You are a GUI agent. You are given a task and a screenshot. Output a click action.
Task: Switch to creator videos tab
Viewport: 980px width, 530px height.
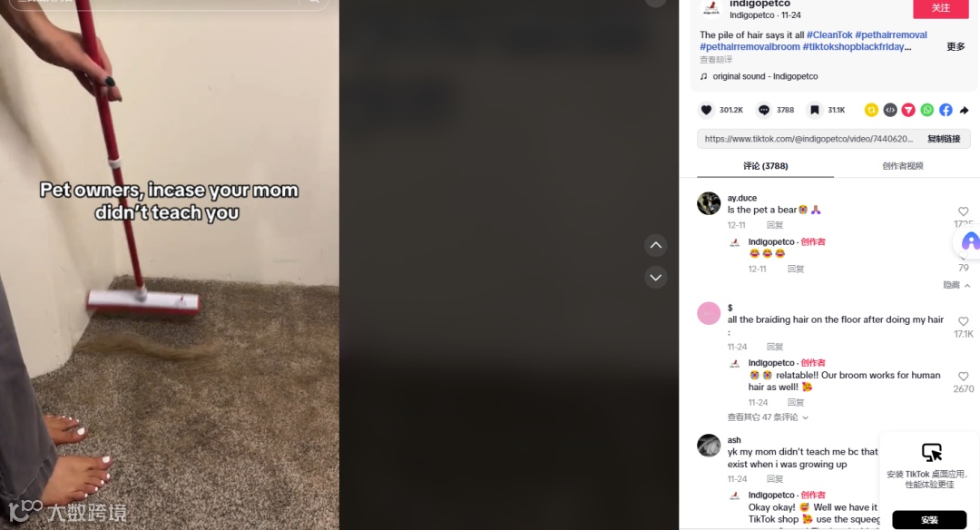pyautogui.click(x=903, y=165)
